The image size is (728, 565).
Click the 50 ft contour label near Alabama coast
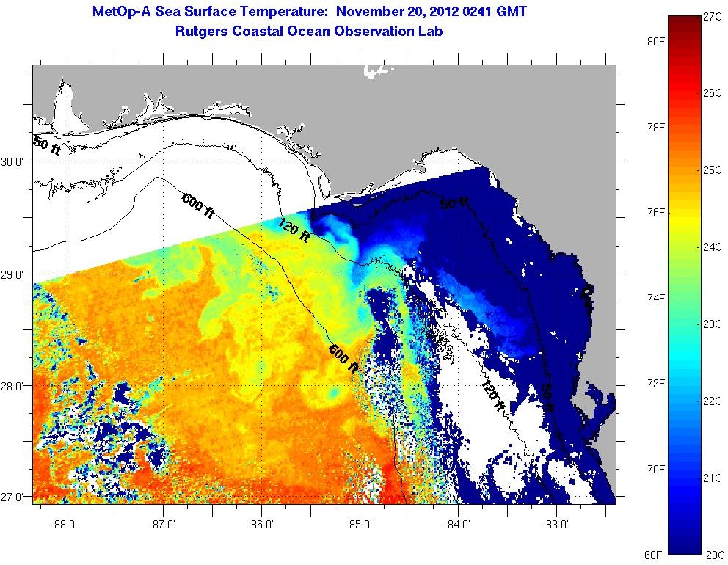pyautogui.click(x=46, y=145)
